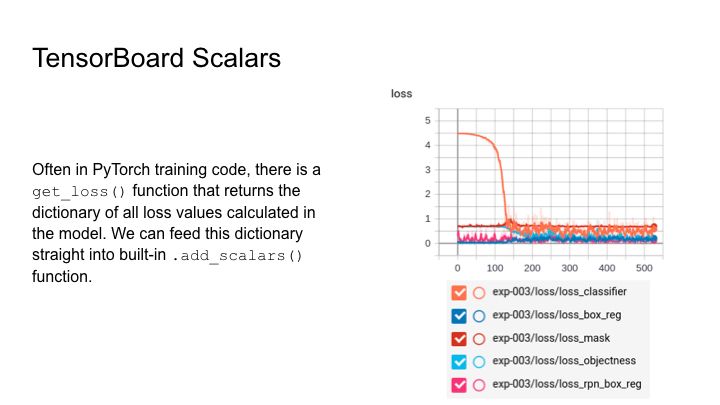Uncheck the loss_box_reg blue checkbox
Viewport: 720px width, 405px height.
click(x=459, y=316)
